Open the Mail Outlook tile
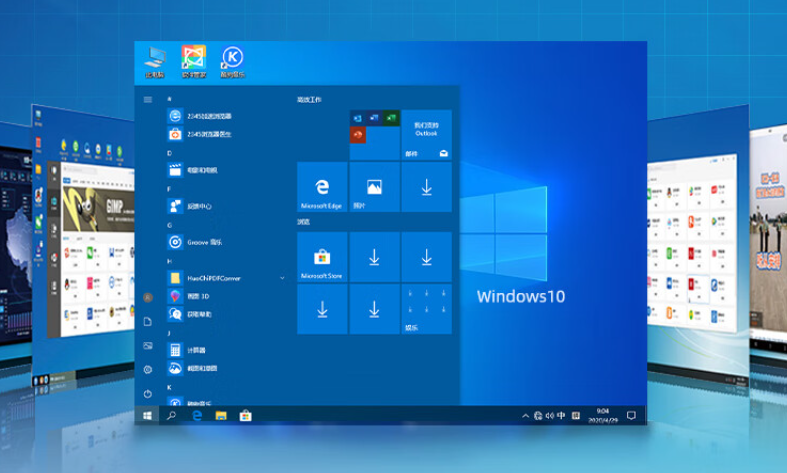 coord(426,135)
